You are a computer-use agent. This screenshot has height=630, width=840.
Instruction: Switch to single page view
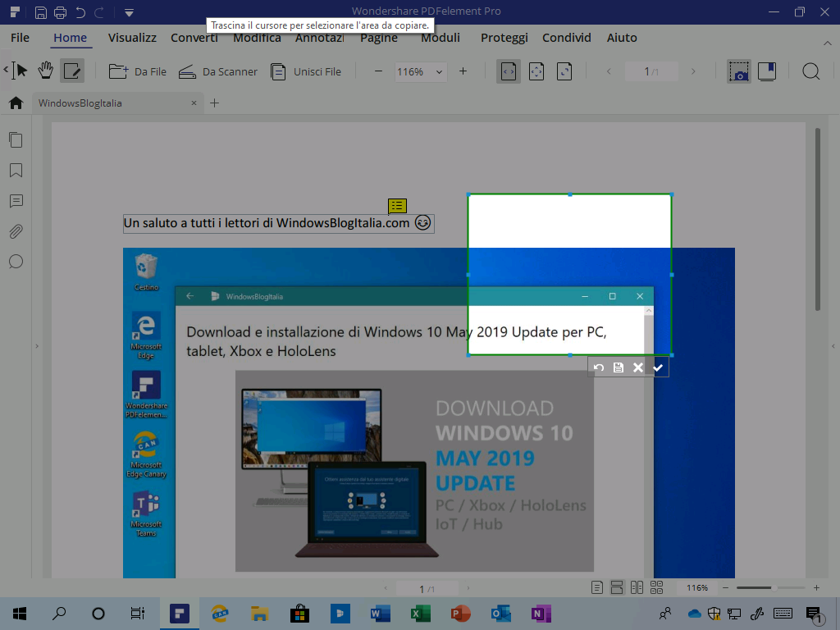coord(597,587)
